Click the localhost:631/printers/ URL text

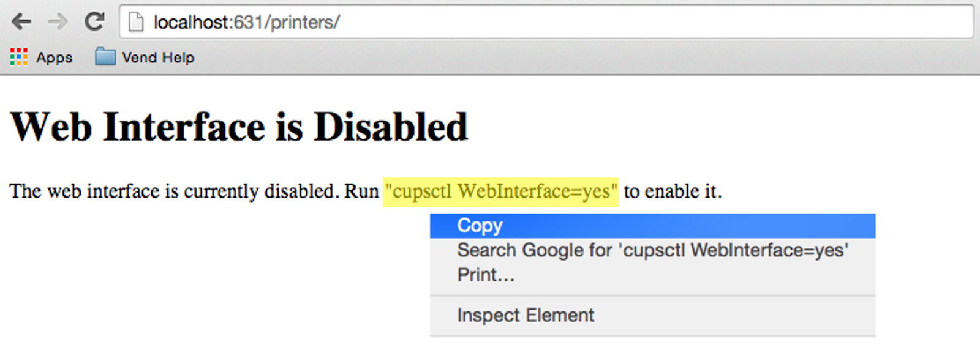[246, 22]
